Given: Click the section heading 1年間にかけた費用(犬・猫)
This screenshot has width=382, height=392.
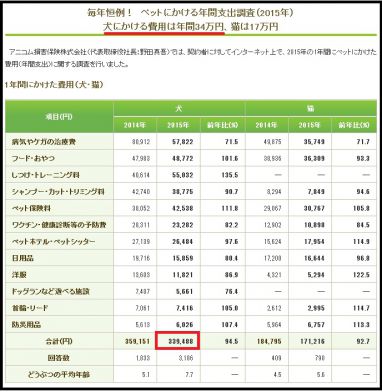Looking at the screenshot, I should tap(54, 85).
